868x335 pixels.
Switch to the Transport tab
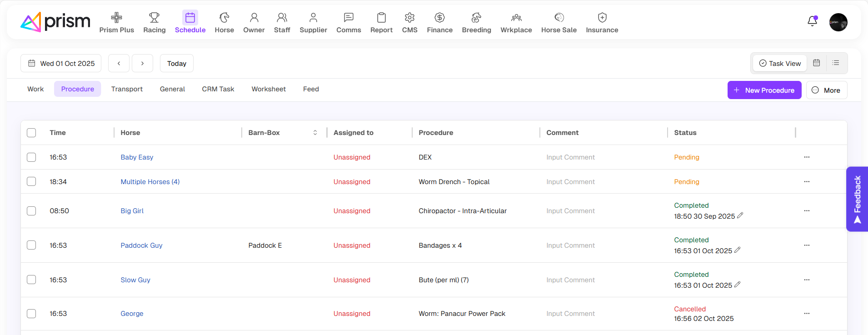click(127, 89)
